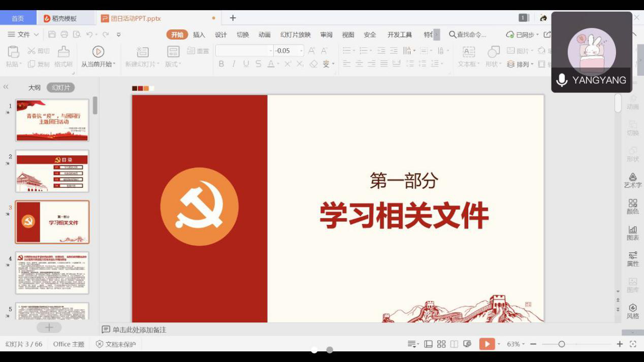Switch to Slide Sorter view in status bar
The height and width of the screenshot is (362, 644).
coord(441,344)
